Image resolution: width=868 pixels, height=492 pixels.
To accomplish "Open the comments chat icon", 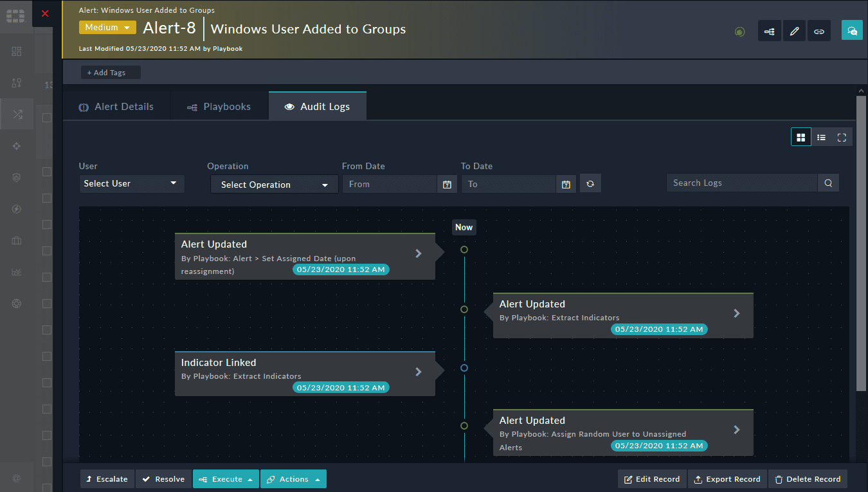I will [852, 31].
